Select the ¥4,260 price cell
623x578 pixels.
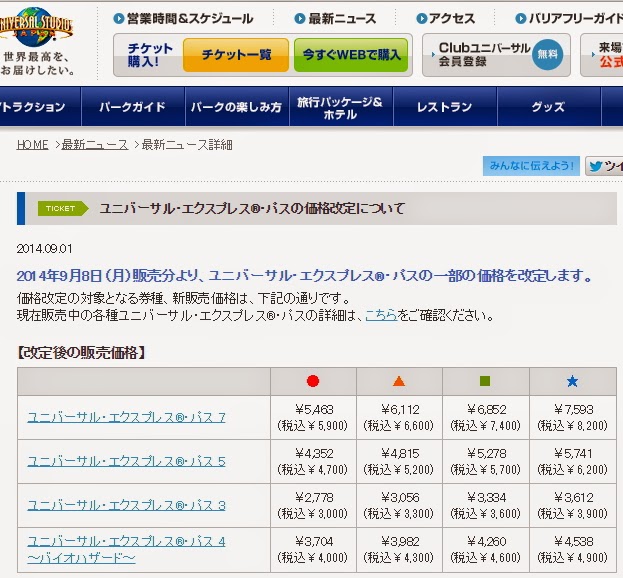tap(486, 550)
